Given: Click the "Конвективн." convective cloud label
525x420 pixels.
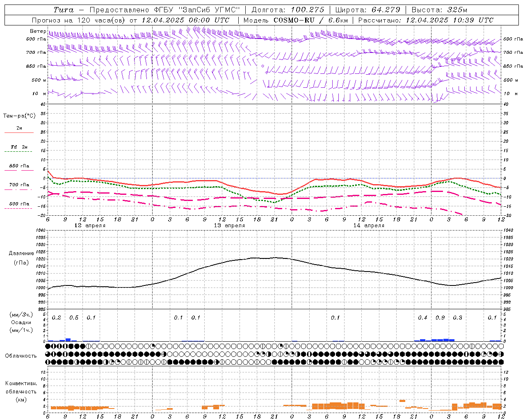Looking at the screenshot, I should pyautogui.click(x=21, y=383).
